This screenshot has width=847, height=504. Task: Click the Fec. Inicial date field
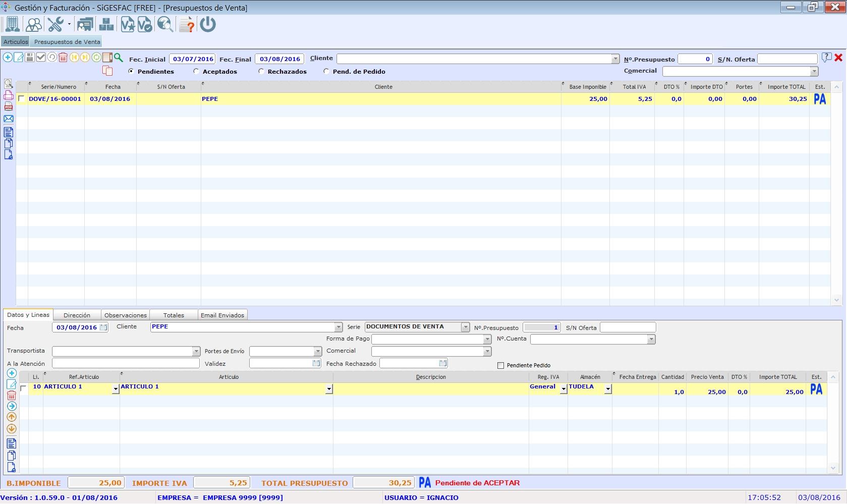pyautogui.click(x=192, y=59)
